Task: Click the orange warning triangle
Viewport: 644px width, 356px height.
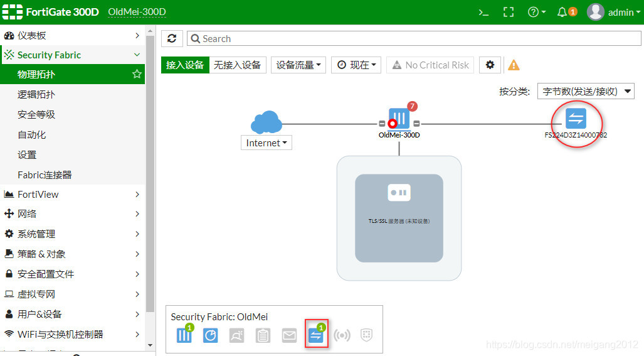Action: coord(514,65)
